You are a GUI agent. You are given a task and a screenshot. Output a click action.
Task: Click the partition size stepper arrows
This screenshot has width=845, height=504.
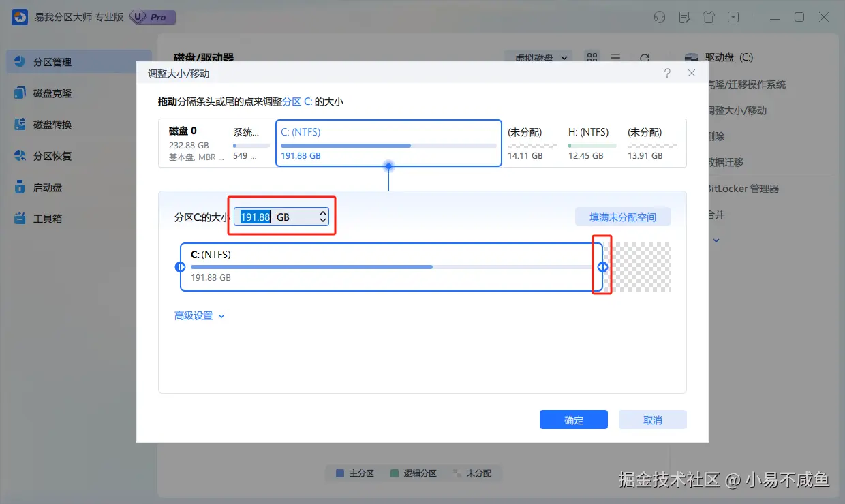323,217
